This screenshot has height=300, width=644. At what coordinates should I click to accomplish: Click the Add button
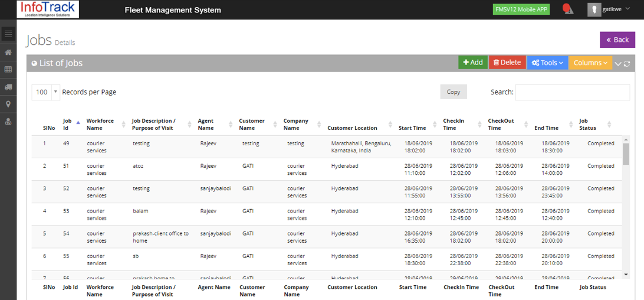(x=473, y=63)
